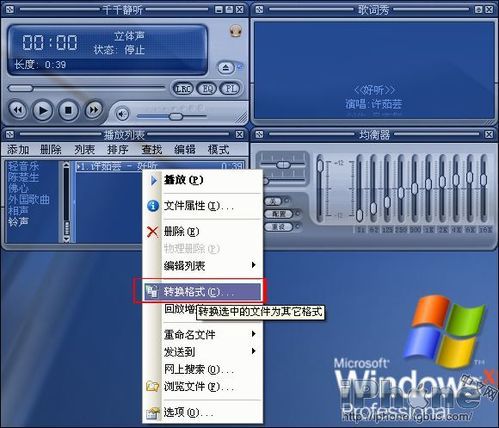Image resolution: width=499 pixels, height=428 pixels.
Task: Select track 许茹芸 - 好听 in the playlist
Action: [x=160, y=166]
